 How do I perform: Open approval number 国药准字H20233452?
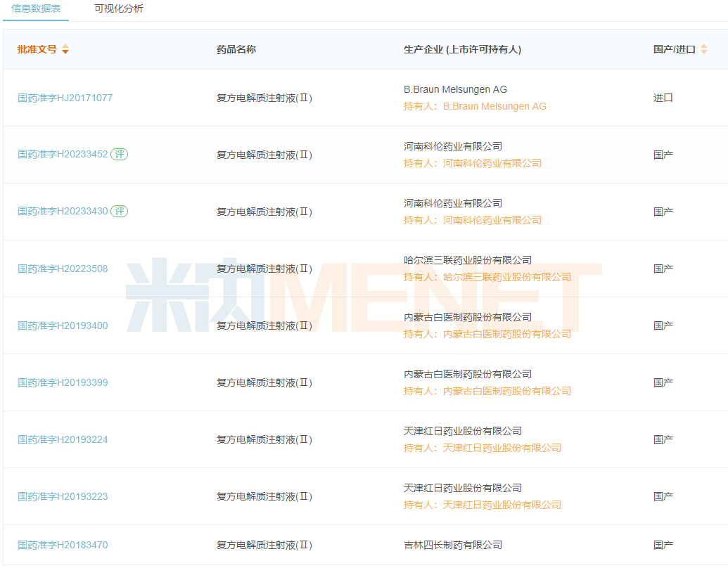(x=63, y=155)
